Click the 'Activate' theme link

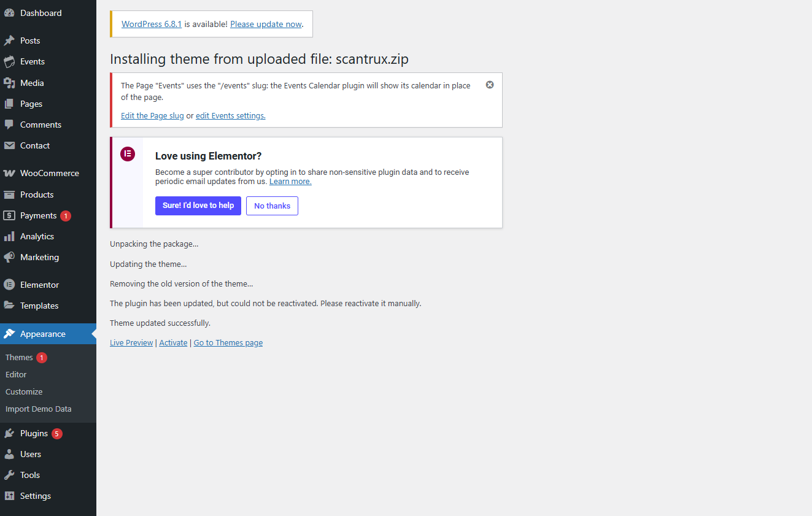coord(173,342)
